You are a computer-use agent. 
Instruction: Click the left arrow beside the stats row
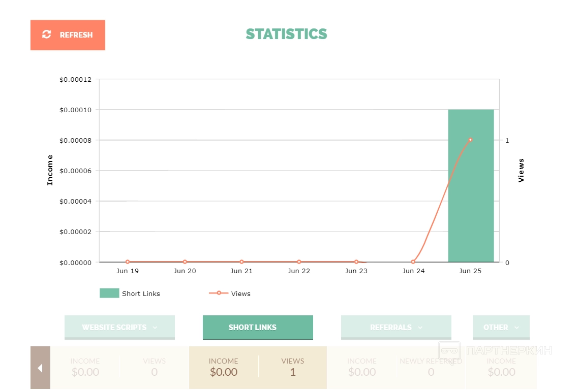40,368
